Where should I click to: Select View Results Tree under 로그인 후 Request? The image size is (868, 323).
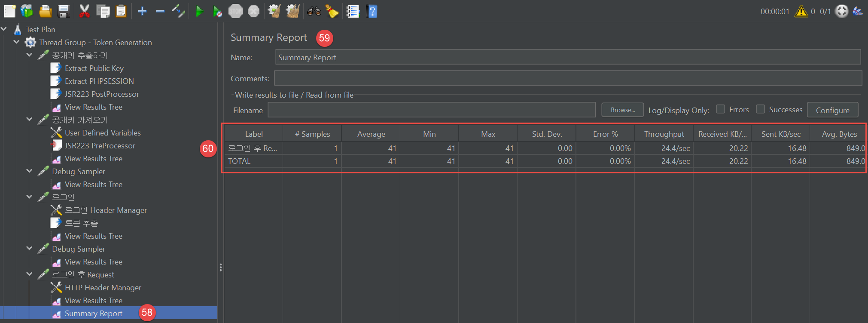click(94, 300)
